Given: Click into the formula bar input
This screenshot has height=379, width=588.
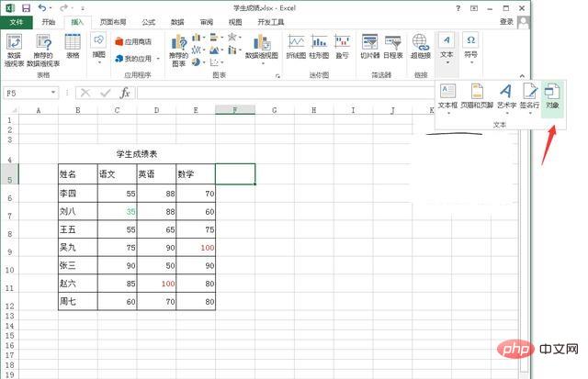Looking at the screenshot, I should 286,93.
